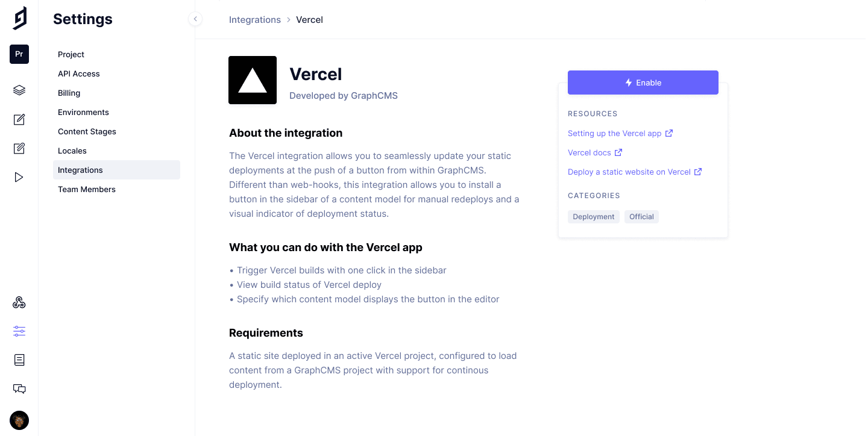
Task: Open Team Members settings
Action: click(87, 189)
